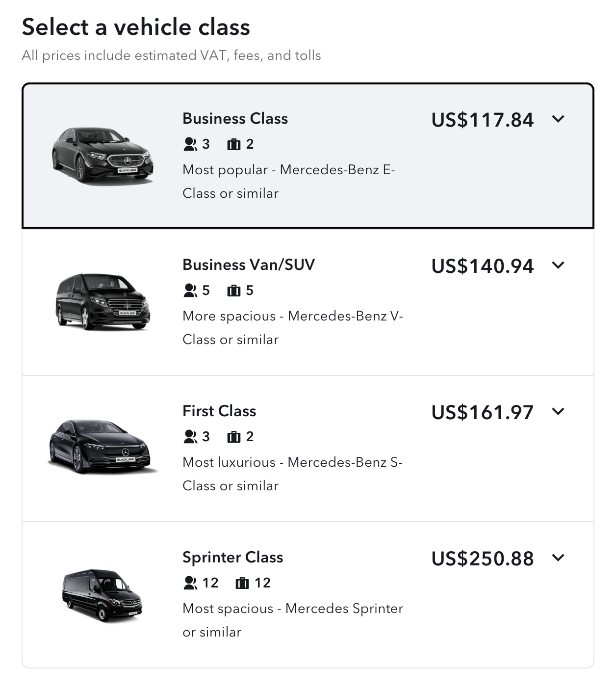Click the Sprinter Class passenger icon
Screen dimensions: 616x692
[x=190, y=583]
